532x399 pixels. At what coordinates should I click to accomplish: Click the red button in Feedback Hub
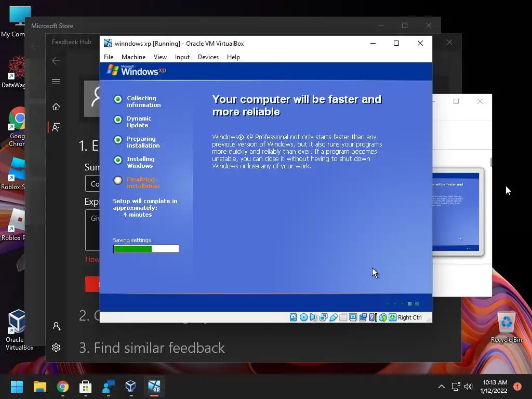92,284
